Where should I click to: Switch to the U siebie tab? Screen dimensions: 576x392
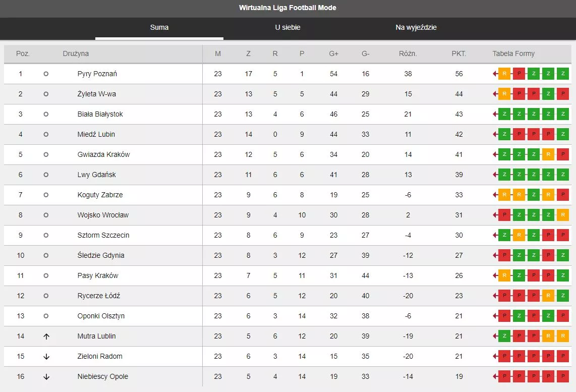click(287, 27)
